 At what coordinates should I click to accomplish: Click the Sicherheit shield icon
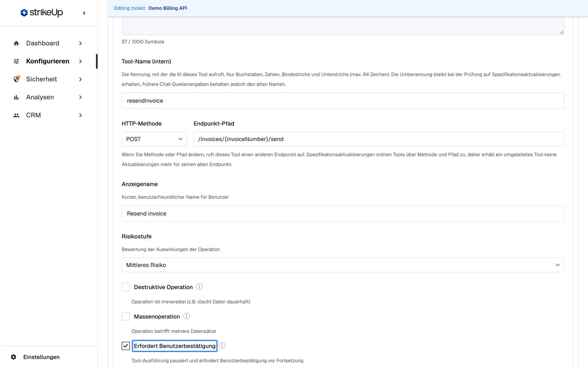pyautogui.click(x=16, y=79)
